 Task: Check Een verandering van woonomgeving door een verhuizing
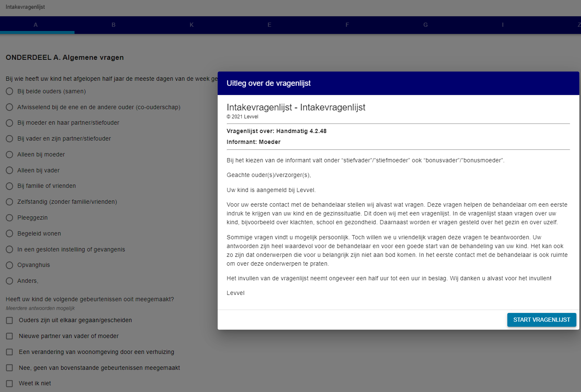(x=9, y=352)
